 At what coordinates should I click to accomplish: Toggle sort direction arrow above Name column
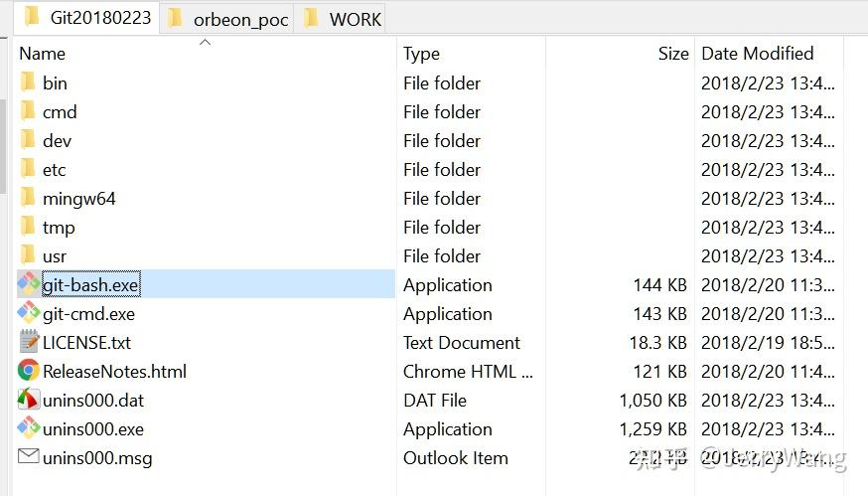tap(205, 42)
